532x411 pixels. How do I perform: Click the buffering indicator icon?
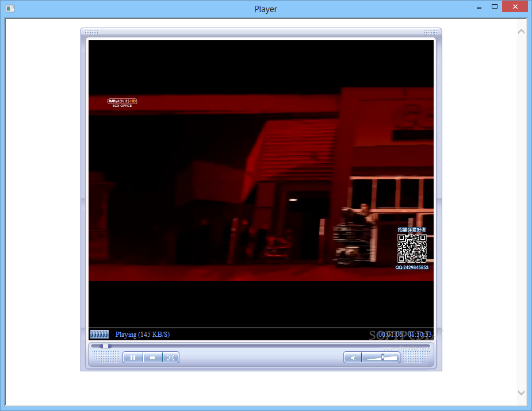coord(99,335)
